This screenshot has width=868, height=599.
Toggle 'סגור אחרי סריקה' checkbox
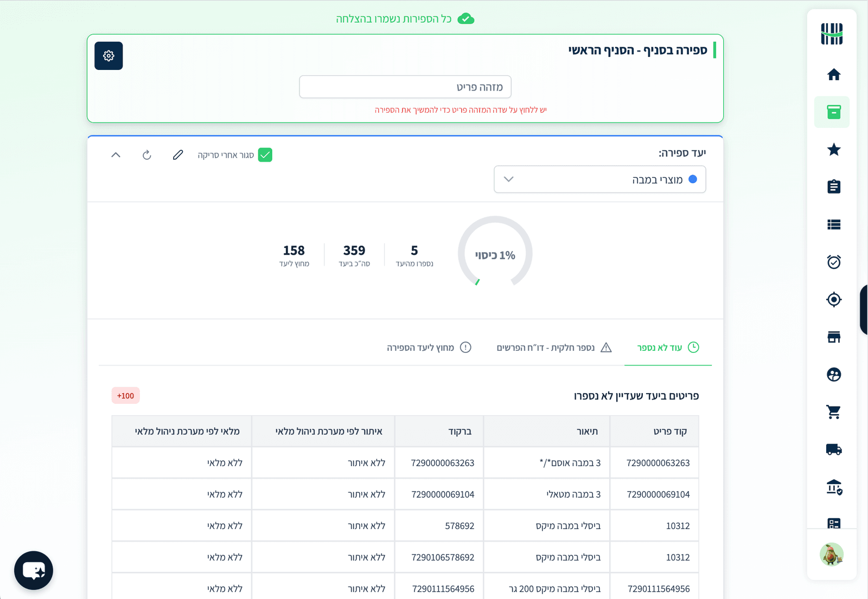click(x=265, y=155)
